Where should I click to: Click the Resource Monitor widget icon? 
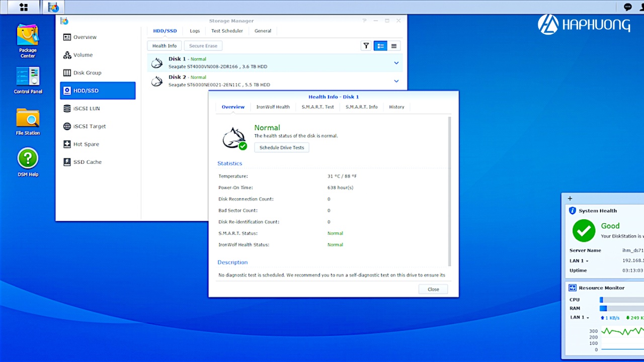[573, 288]
